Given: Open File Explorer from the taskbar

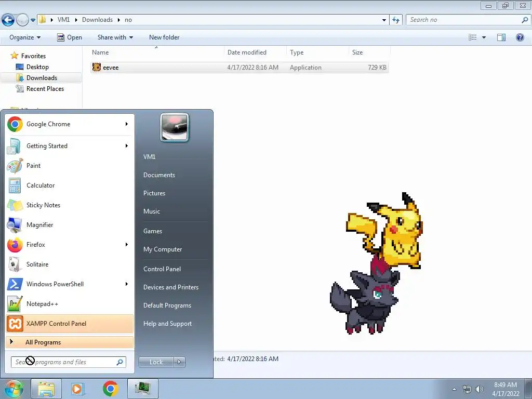Looking at the screenshot, I should pos(46,389).
